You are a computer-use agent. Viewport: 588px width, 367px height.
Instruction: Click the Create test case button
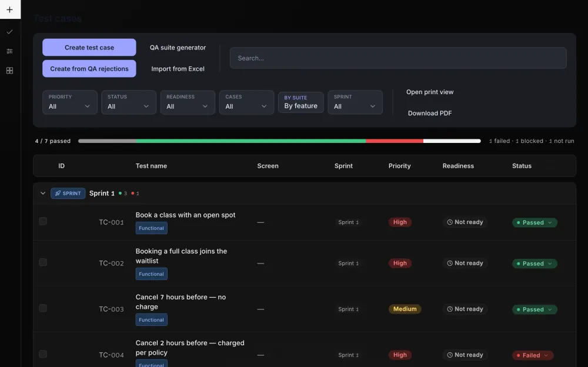[x=89, y=47]
